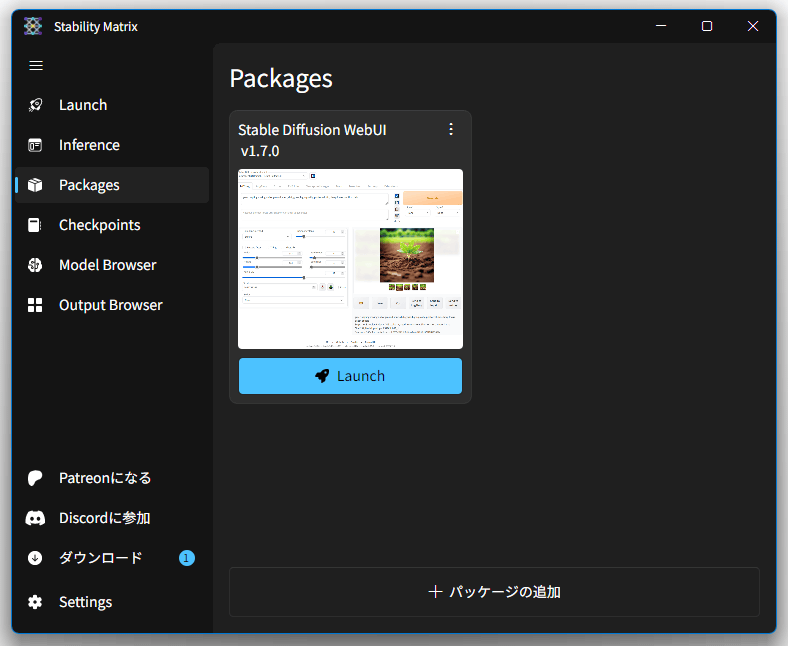Viewport: 788px width, 646px height.
Task: Click the Discord logo icon
Action: point(35,518)
